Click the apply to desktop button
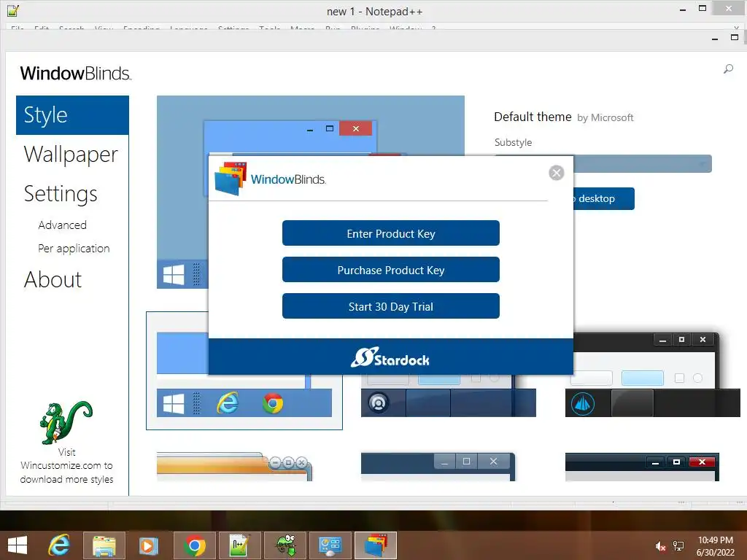Viewport: 747px width, 560px height. point(603,198)
